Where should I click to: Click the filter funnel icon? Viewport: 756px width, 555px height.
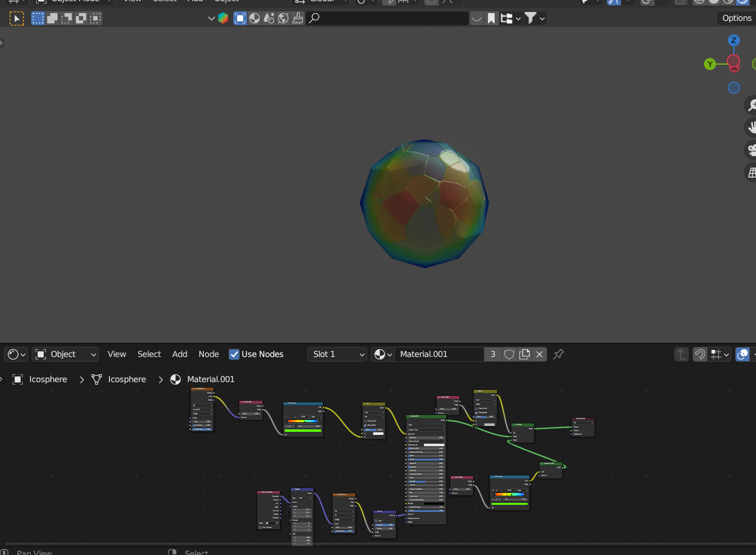(x=530, y=19)
